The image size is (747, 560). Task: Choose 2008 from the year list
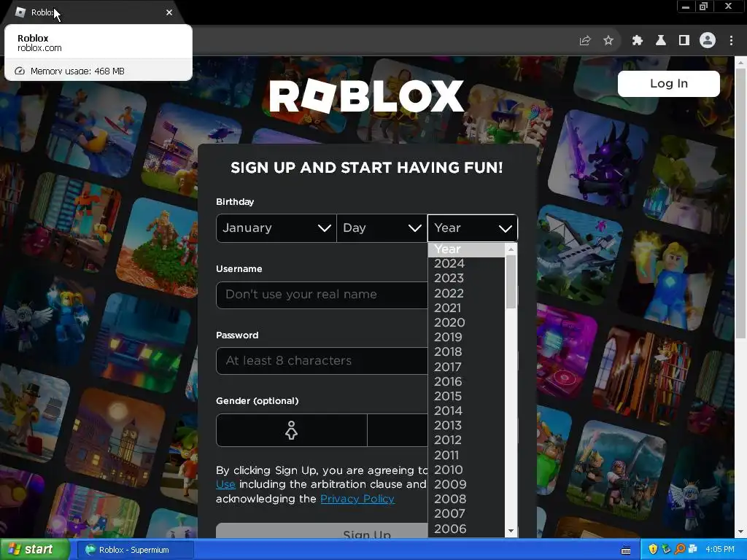coord(466,499)
